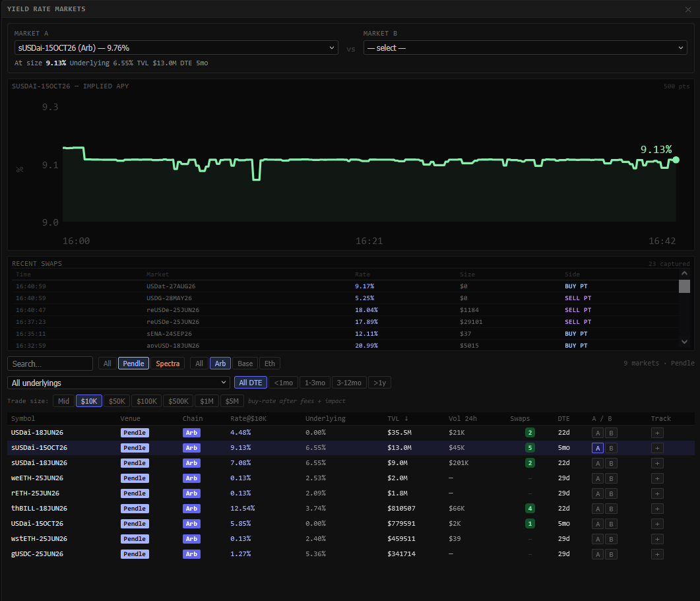The width and height of the screenshot is (700, 601).
Task: Set sUSDai-15OCT26 as Market B
Action: pos(611,448)
